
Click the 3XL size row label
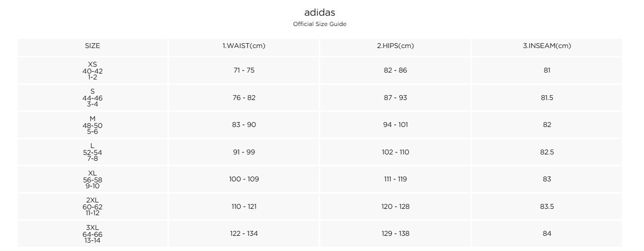pos(93,234)
